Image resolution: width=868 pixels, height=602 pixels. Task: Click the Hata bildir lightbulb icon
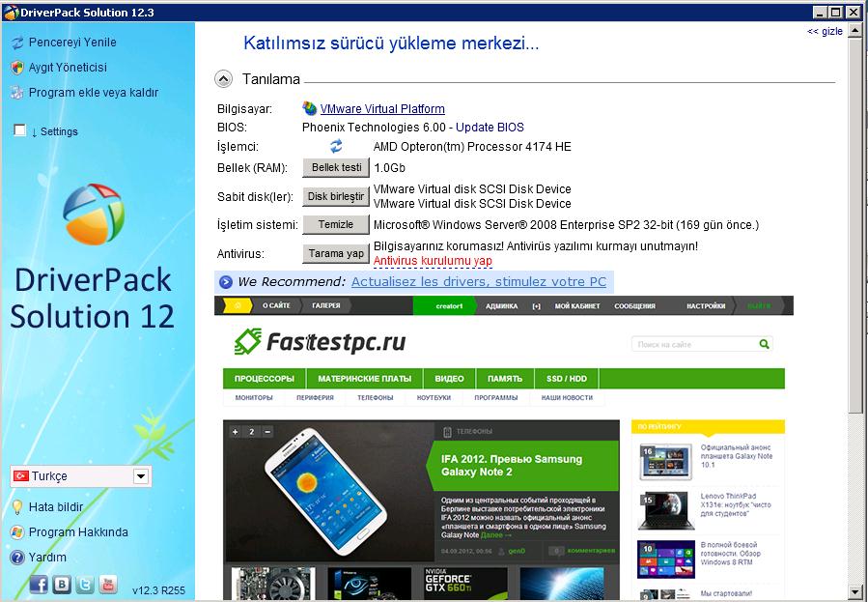pos(17,506)
